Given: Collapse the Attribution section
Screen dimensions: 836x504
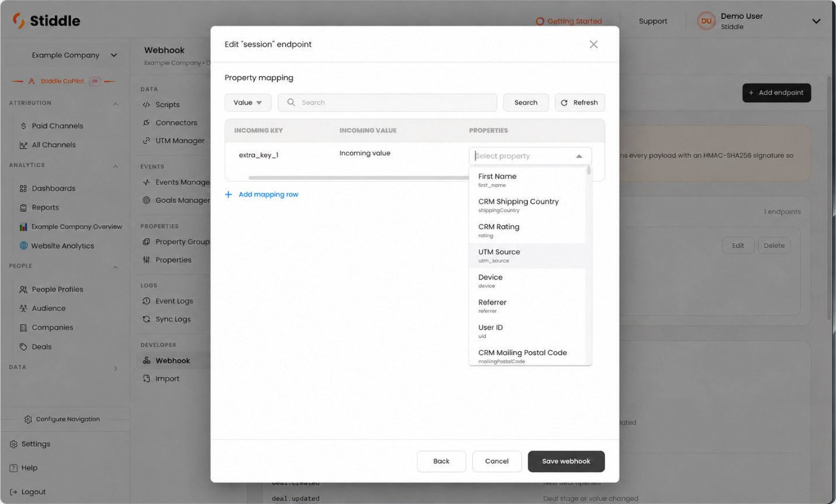Looking at the screenshot, I should point(115,103).
